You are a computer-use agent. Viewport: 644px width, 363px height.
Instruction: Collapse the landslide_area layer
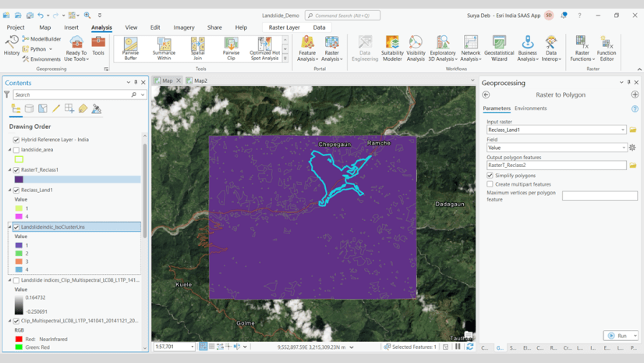(x=10, y=150)
